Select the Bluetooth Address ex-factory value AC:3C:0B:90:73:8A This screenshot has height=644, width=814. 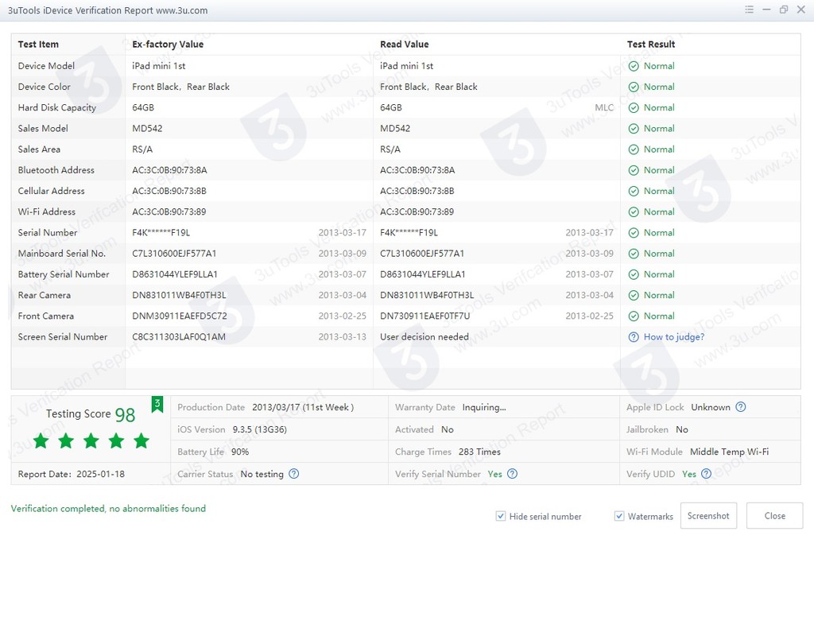(x=169, y=170)
